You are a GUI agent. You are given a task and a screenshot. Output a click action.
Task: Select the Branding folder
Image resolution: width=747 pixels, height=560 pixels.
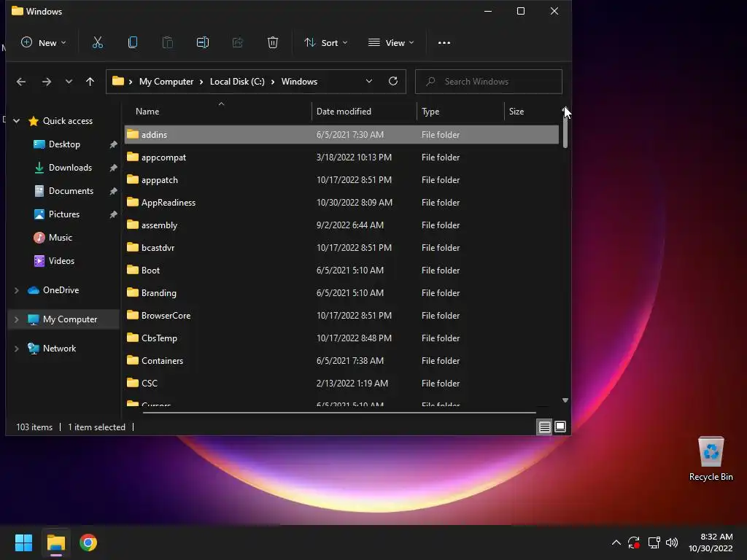click(x=341, y=293)
